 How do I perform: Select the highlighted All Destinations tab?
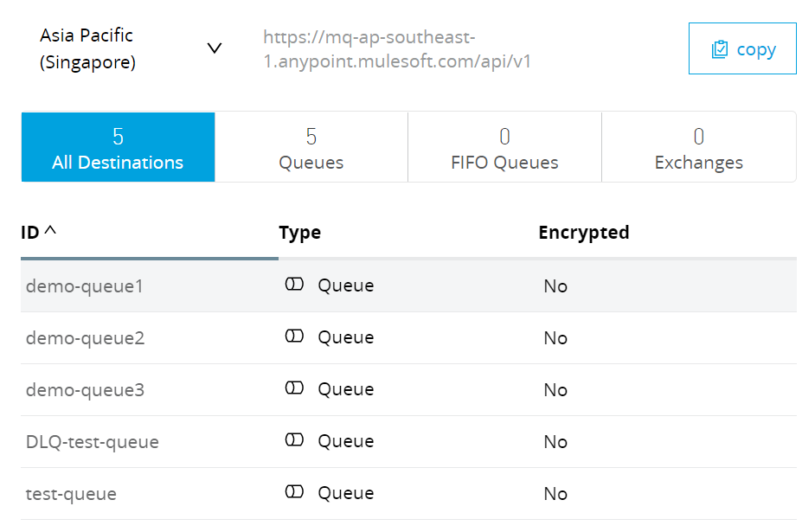pos(118,147)
